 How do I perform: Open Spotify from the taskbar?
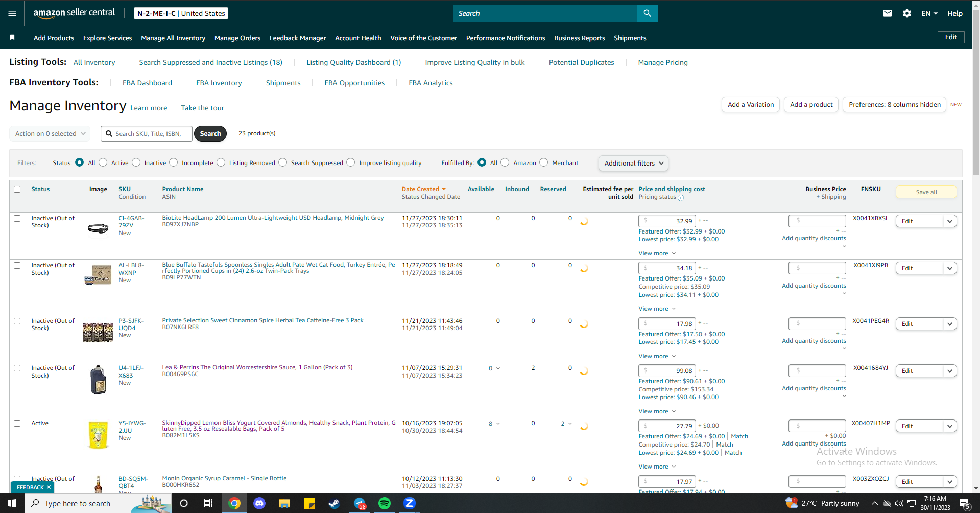pyautogui.click(x=385, y=503)
